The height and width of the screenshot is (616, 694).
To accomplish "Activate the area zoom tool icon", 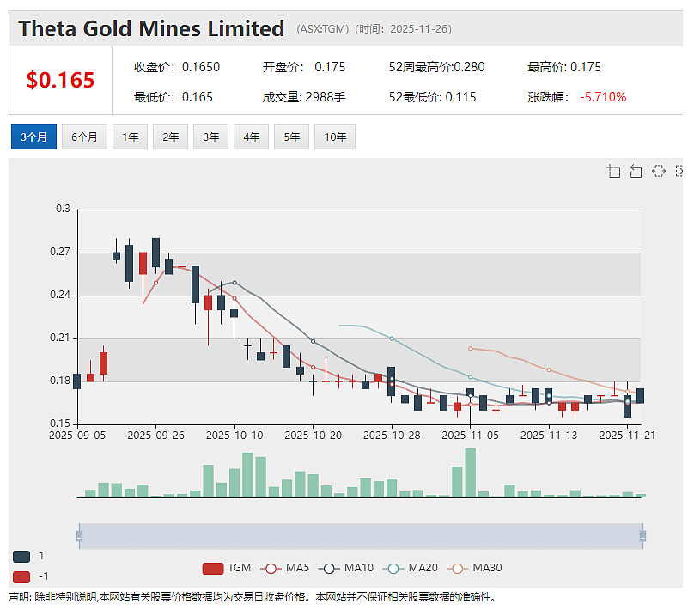I will point(613,171).
